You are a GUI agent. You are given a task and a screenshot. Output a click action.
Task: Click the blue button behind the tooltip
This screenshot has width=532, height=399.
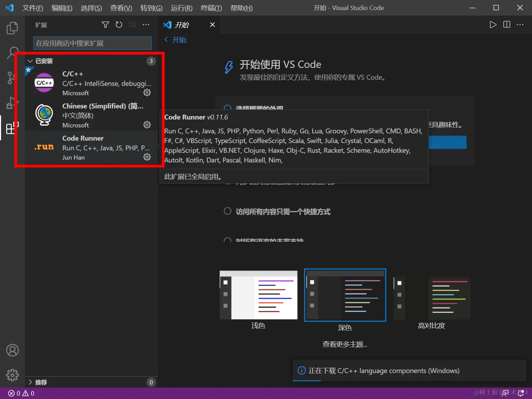447,142
